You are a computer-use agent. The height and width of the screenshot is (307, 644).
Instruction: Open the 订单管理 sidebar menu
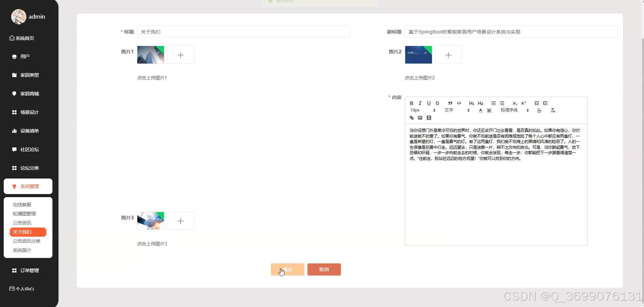point(28,270)
